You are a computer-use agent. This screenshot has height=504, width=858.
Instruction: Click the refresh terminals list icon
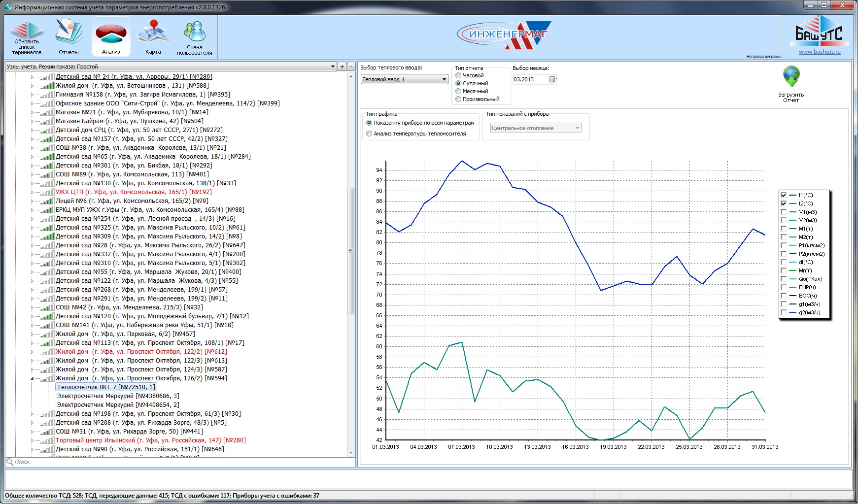(x=27, y=37)
